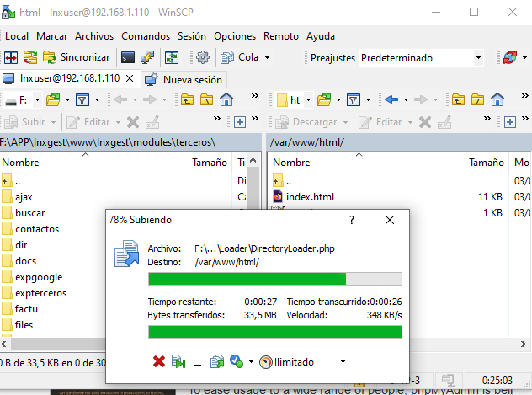Close the 78% Subiendo dialog
Image resolution: width=532 pixels, height=395 pixels.
[x=390, y=220]
